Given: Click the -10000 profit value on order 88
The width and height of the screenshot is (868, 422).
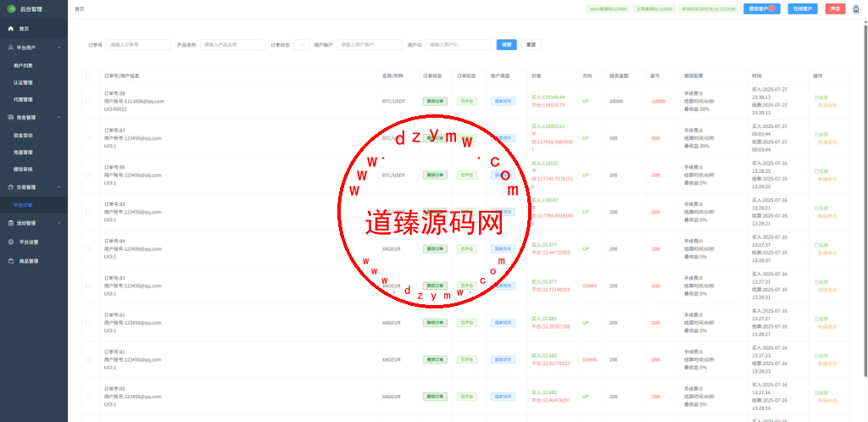Looking at the screenshot, I should click(x=657, y=101).
